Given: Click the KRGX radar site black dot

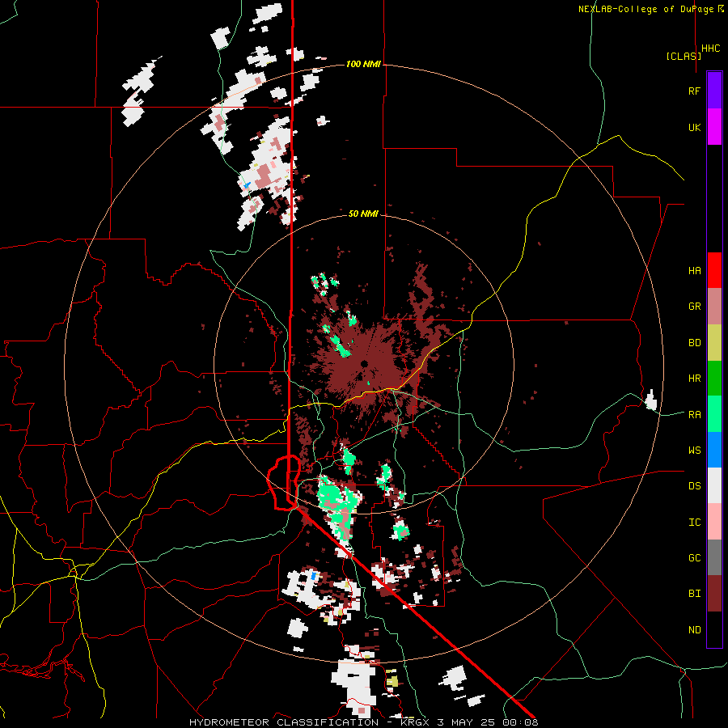Looking at the screenshot, I should coord(365,363).
